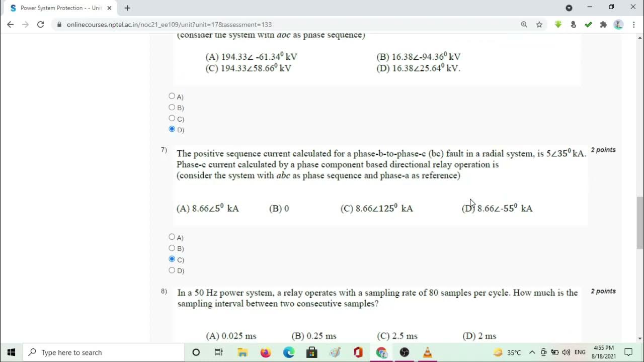This screenshot has width=644, height=362.
Task: Reload the NPTEL assessment page
Action: [x=41, y=24]
